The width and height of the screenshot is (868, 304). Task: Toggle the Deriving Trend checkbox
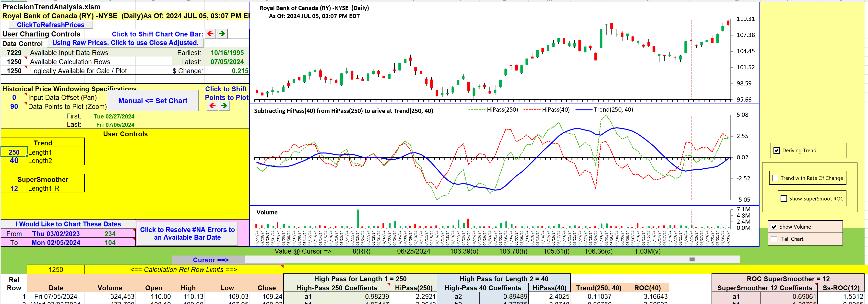point(777,151)
